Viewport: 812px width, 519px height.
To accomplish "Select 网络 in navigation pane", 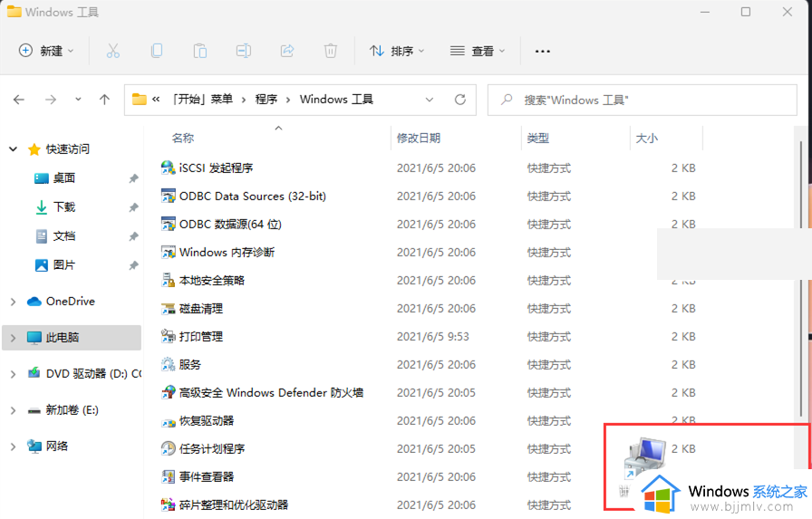I will point(56,446).
